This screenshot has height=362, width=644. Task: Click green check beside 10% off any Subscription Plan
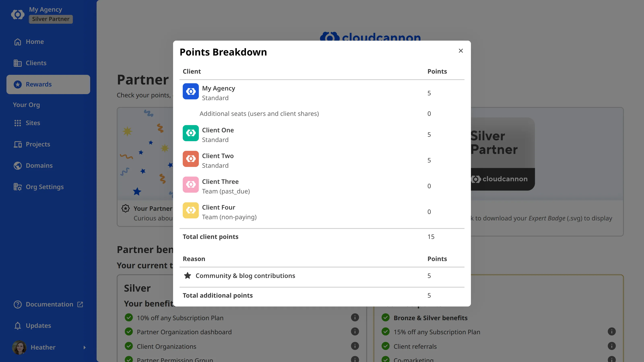(129, 318)
